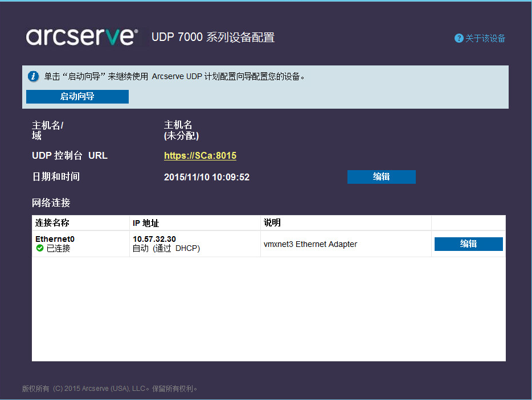Click the Arcserve logo
Viewport: 532px width, 400px height.
point(81,37)
